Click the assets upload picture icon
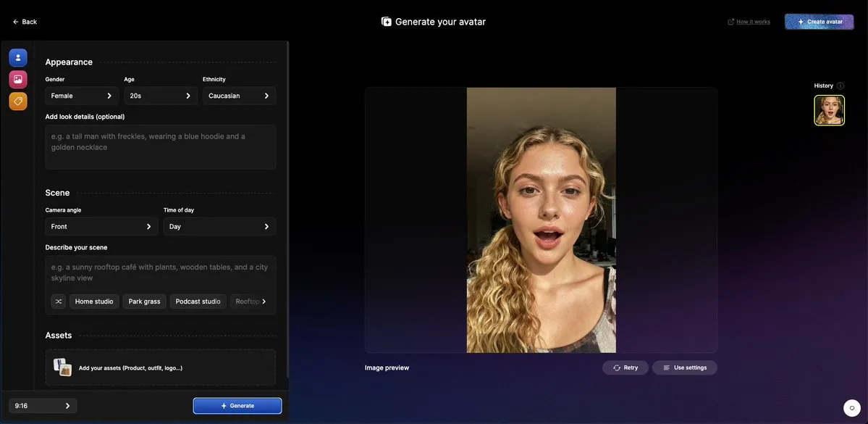The image size is (868, 424). point(62,367)
